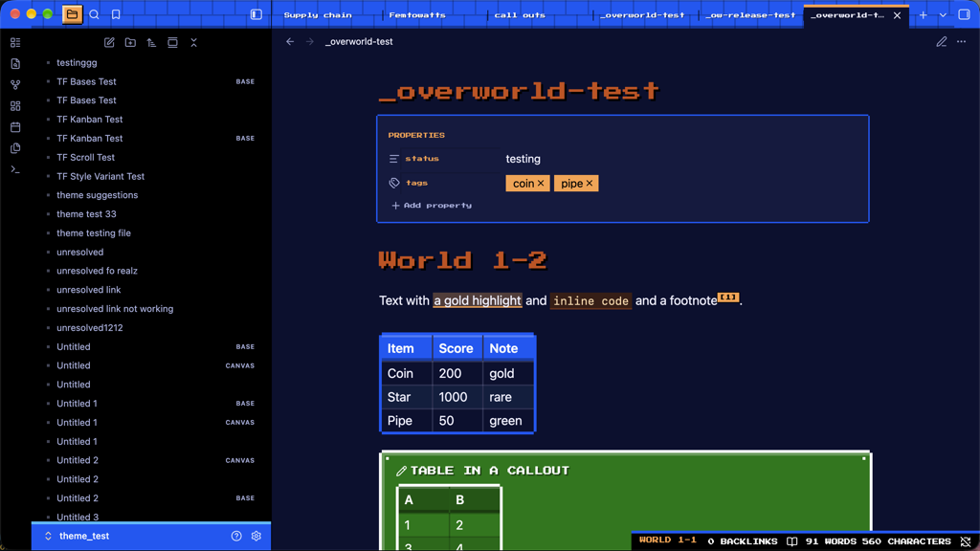The image size is (980, 551).
Task: Open the search magnifier icon
Action: 95,14
